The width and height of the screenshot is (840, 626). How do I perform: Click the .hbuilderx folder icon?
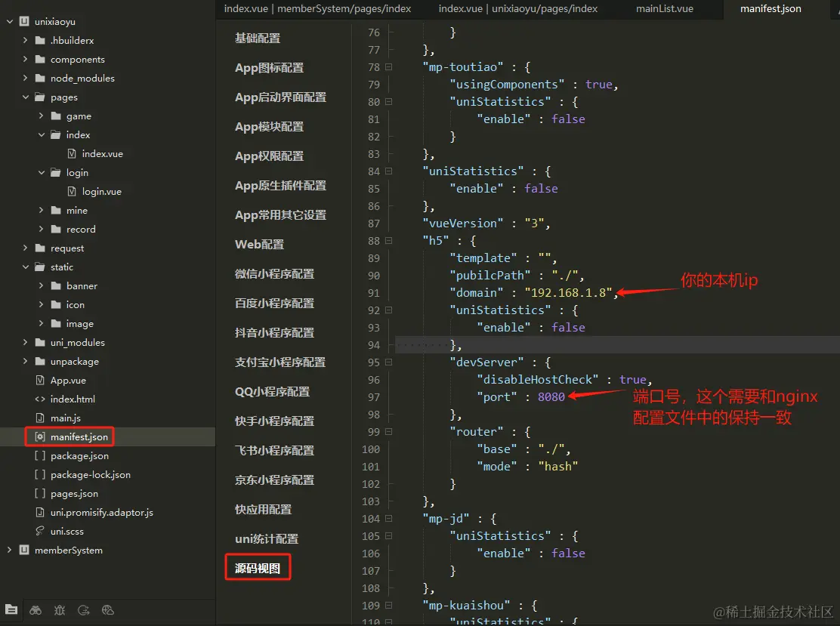[40, 40]
